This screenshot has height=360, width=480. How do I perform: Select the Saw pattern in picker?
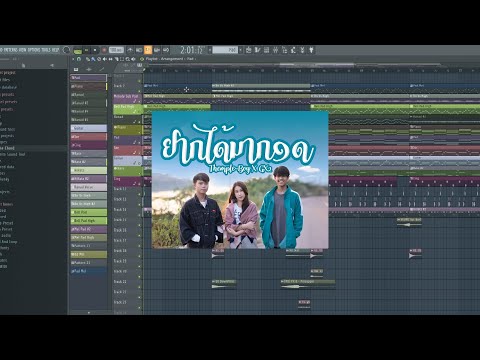(x=89, y=137)
